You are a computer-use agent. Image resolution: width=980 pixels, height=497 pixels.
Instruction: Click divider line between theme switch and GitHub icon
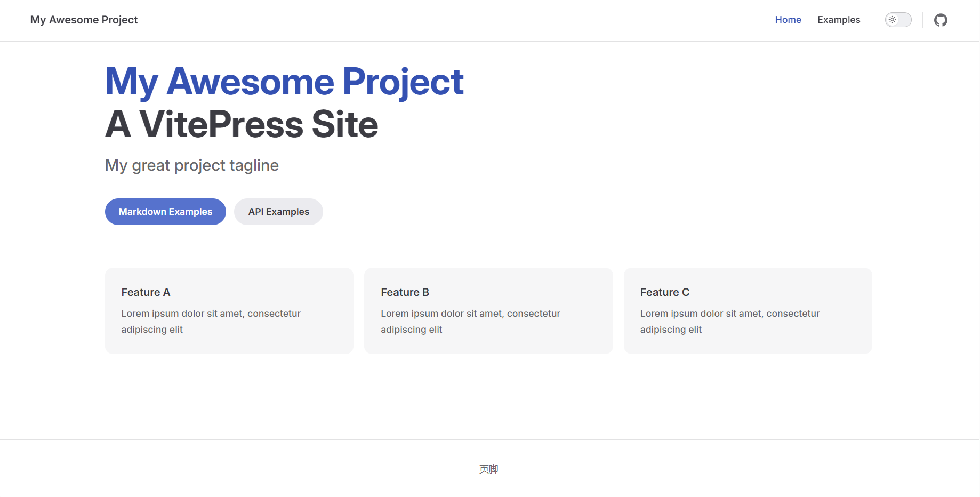pyautogui.click(x=923, y=20)
